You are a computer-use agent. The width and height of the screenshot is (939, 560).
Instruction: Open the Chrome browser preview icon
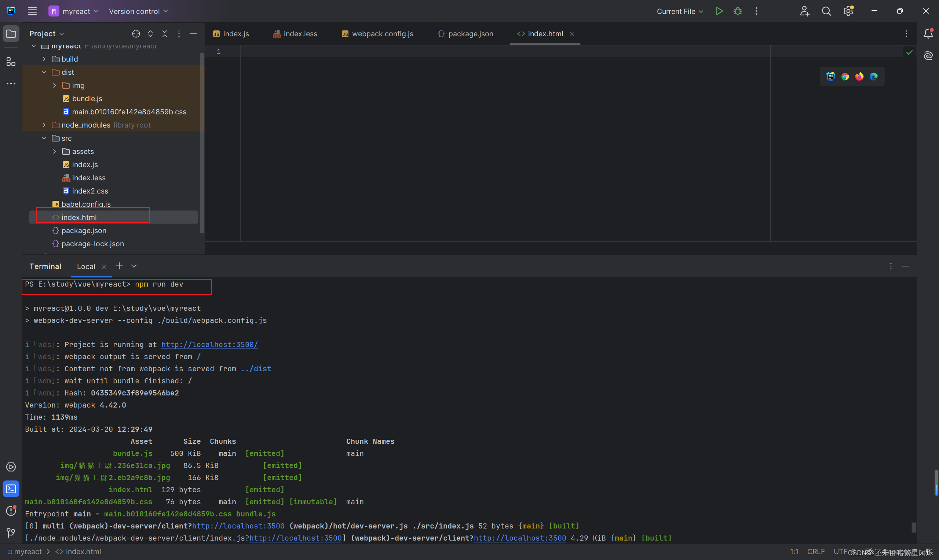pos(845,77)
